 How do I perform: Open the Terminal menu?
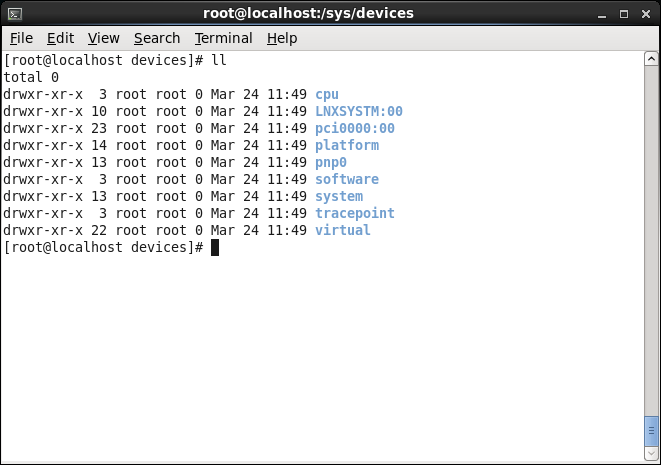point(223,38)
